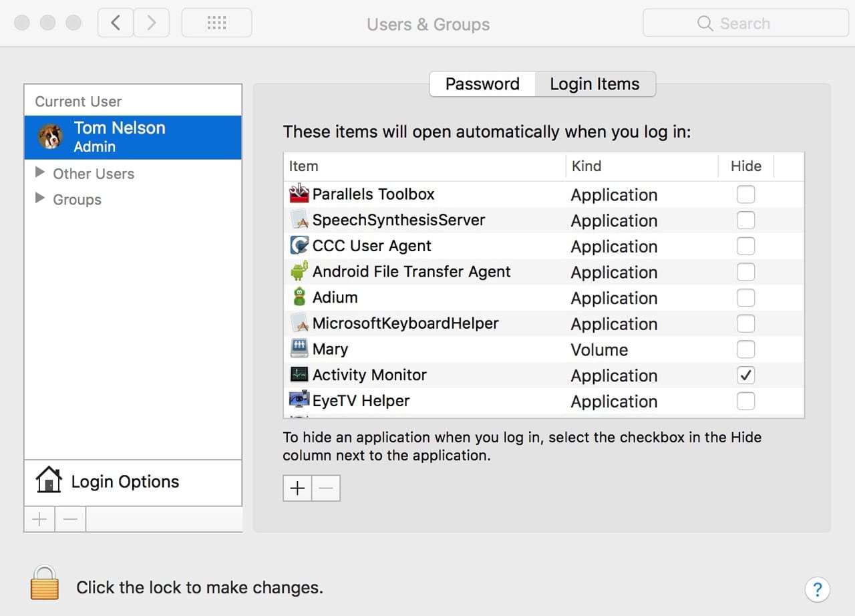
Task: Switch to the Login Items tab
Action: click(594, 84)
